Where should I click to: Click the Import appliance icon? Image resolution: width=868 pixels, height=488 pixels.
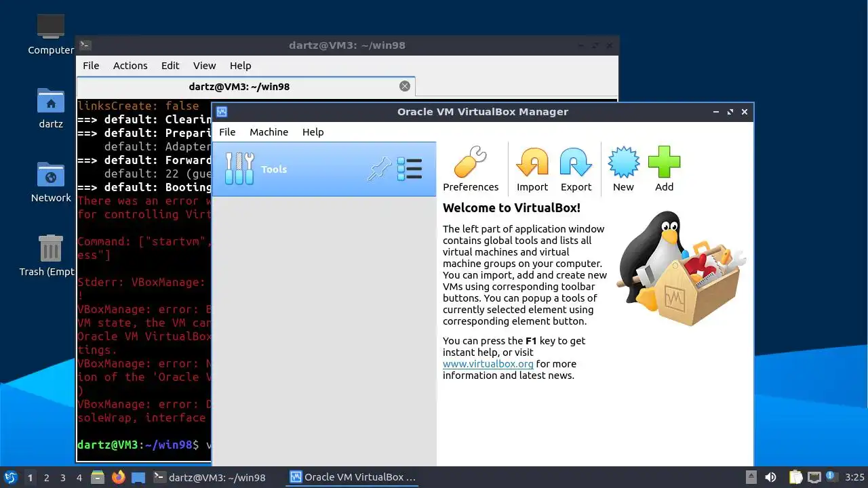coord(532,169)
